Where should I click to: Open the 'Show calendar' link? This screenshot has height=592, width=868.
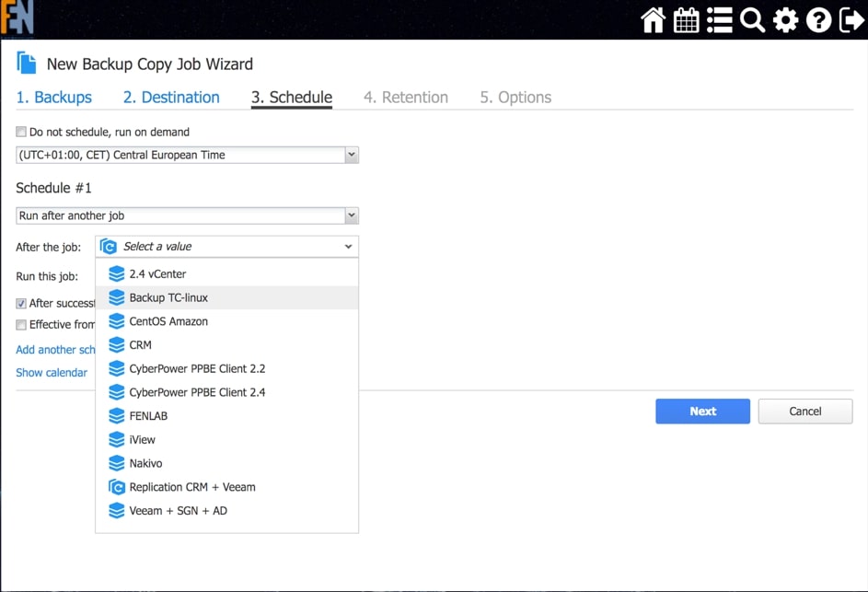coord(52,373)
